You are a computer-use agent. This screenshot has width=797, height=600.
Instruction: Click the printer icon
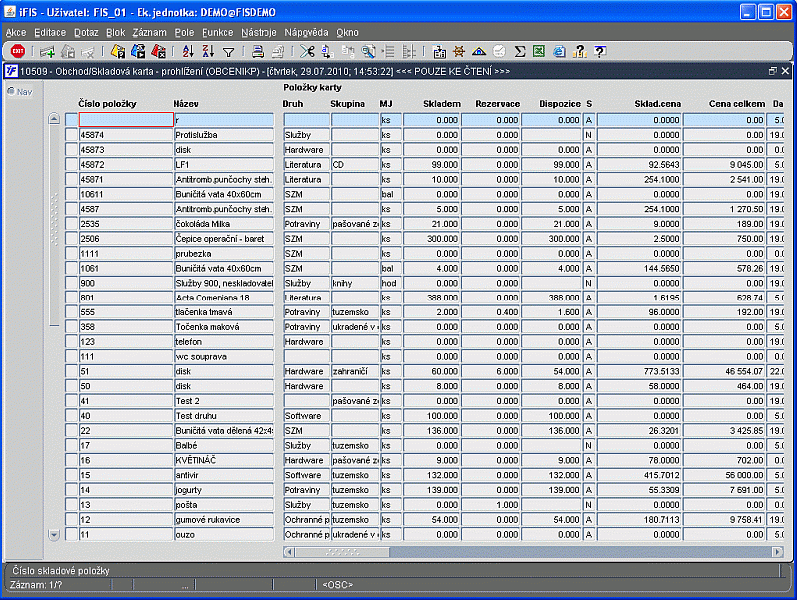click(258, 51)
